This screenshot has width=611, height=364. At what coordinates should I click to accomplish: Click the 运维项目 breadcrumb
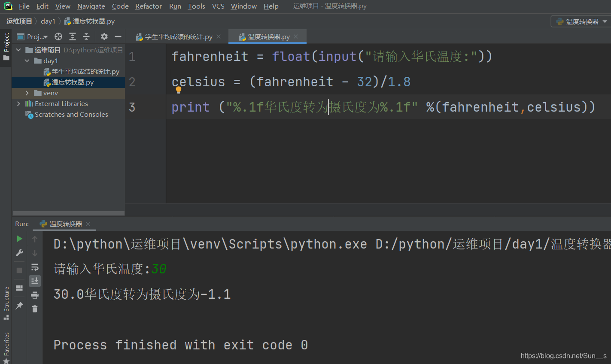[19, 21]
